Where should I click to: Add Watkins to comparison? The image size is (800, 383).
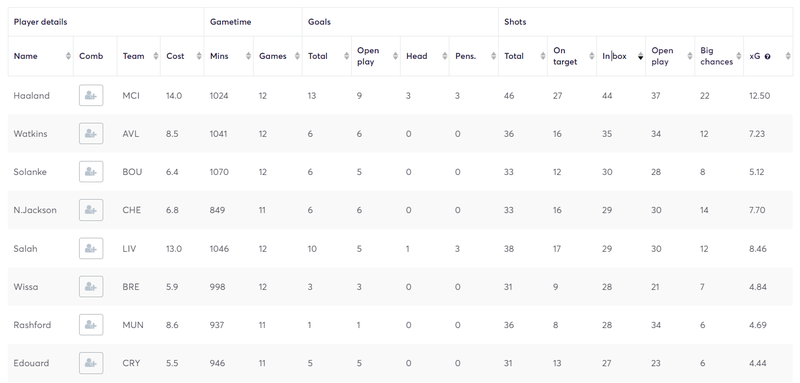pos(91,134)
